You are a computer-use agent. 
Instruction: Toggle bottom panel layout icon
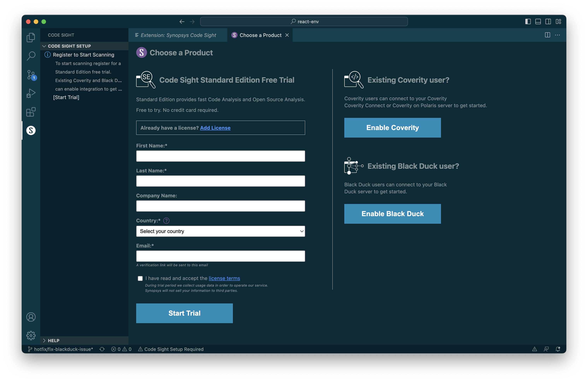point(538,21)
